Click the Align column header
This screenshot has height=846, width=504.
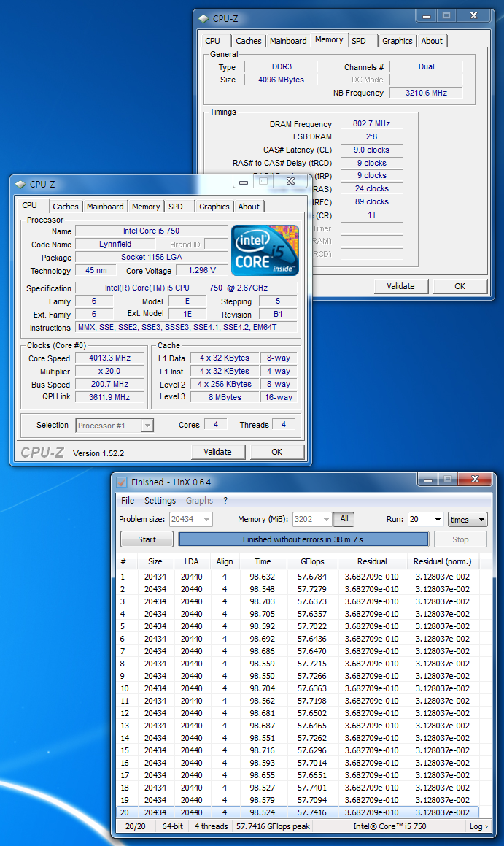(x=225, y=561)
